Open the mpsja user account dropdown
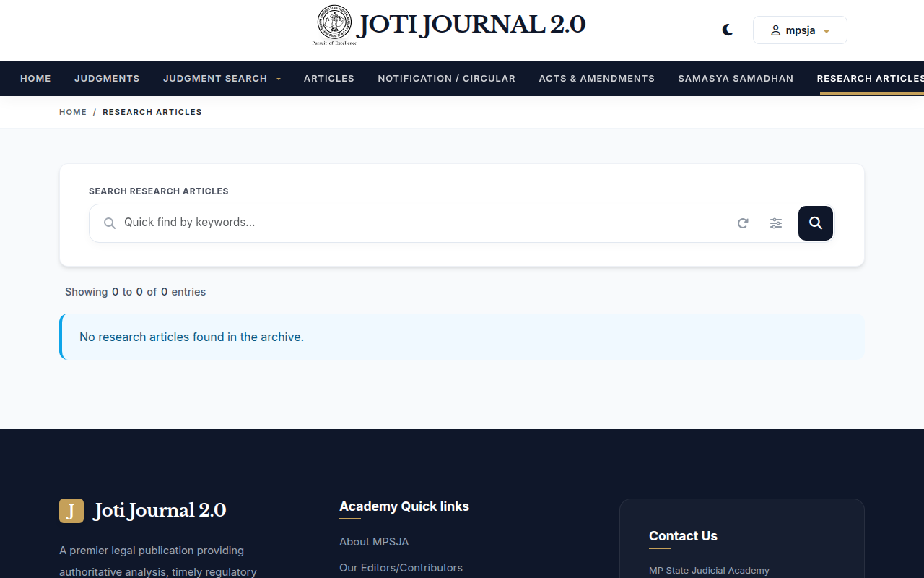The height and width of the screenshot is (578, 924). [800, 30]
